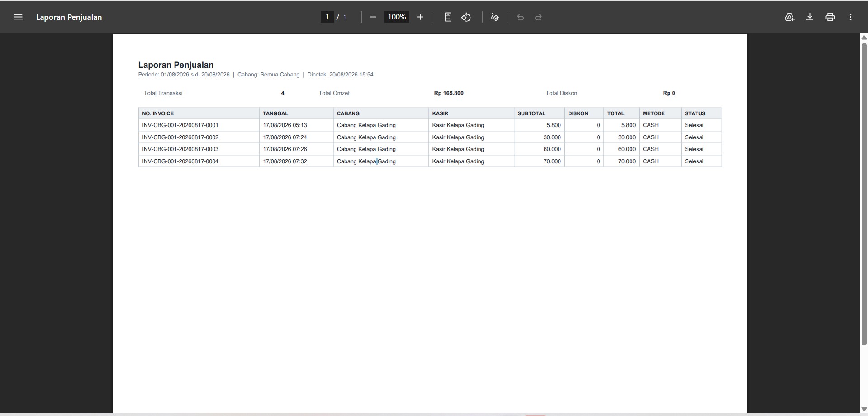Click the scrollbar up arrow

pyautogui.click(x=864, y=38)
